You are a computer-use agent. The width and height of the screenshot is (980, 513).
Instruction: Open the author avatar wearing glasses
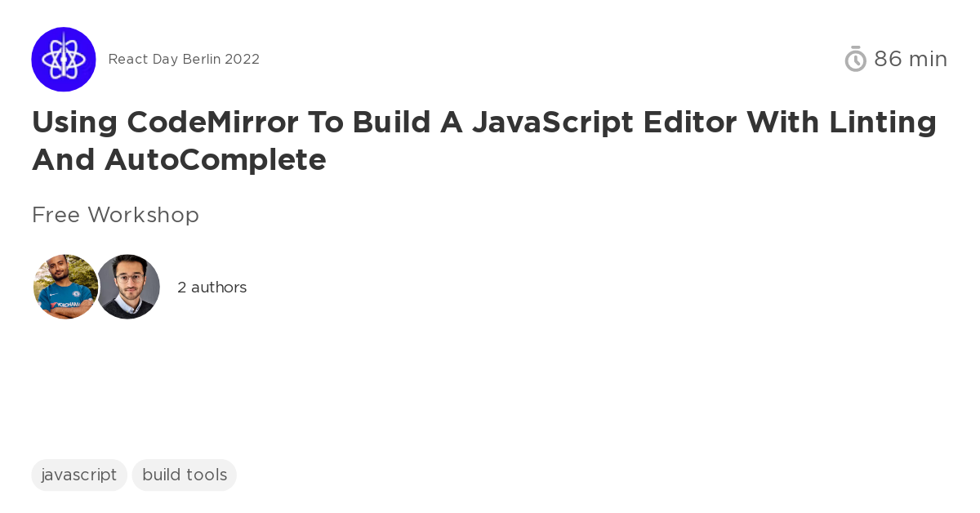[x=128, y=287]
